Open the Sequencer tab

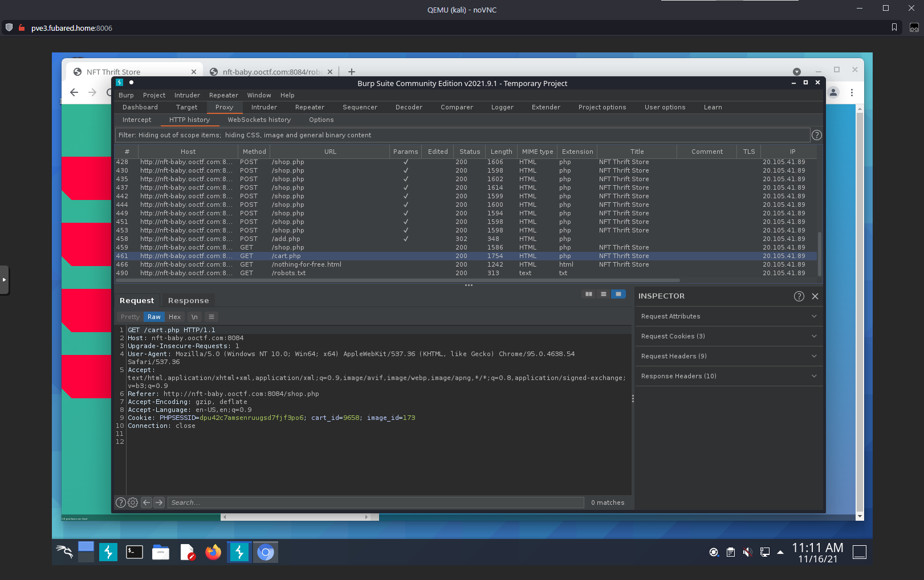[360, 107]
